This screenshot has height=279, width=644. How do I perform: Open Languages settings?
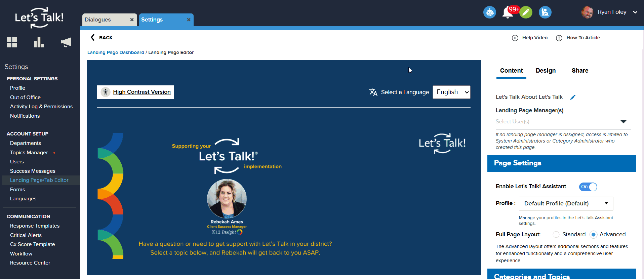[23, 199]
